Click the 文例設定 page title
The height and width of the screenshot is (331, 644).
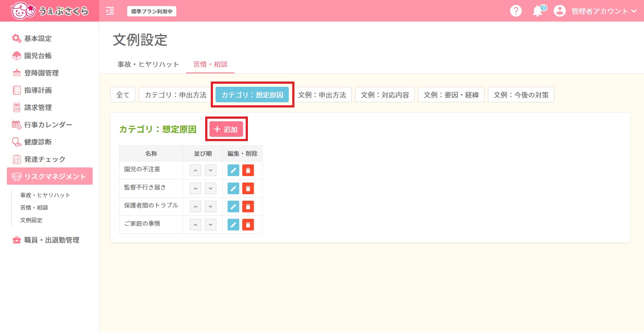coord(140,40)
